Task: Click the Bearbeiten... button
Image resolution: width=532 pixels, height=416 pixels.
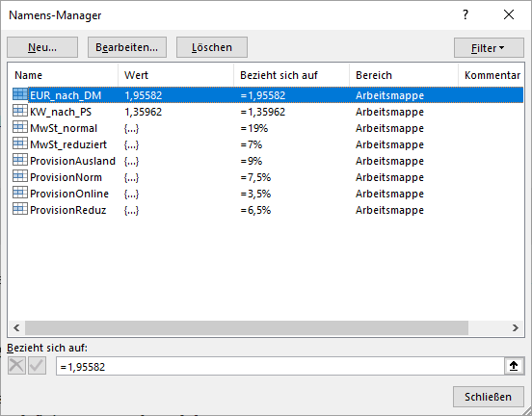Action: pos(127,47)
